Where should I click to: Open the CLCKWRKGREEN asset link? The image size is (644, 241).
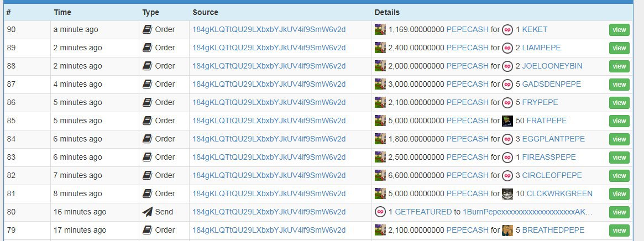click(559, 193)
